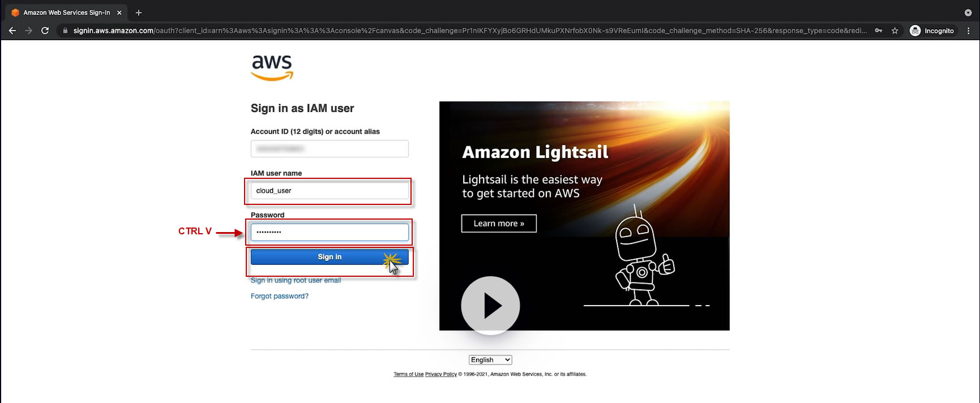Bookmark this page with the star icon
The width and height of the screenshot is (980, 403).
895,31
